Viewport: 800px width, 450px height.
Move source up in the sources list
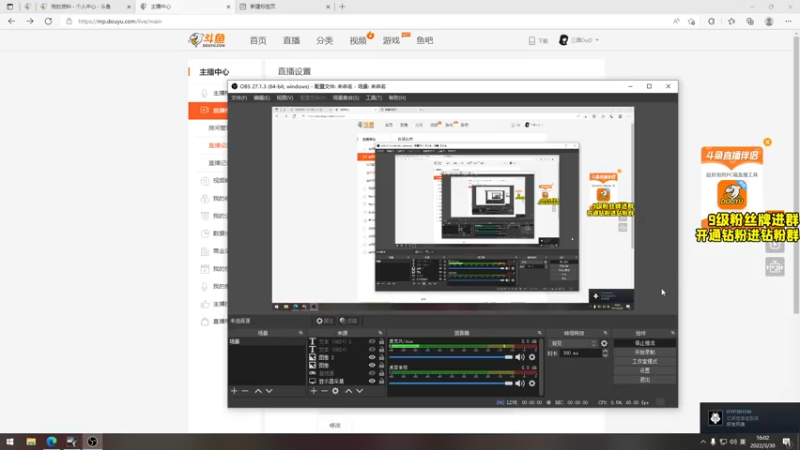pos(348,391)
